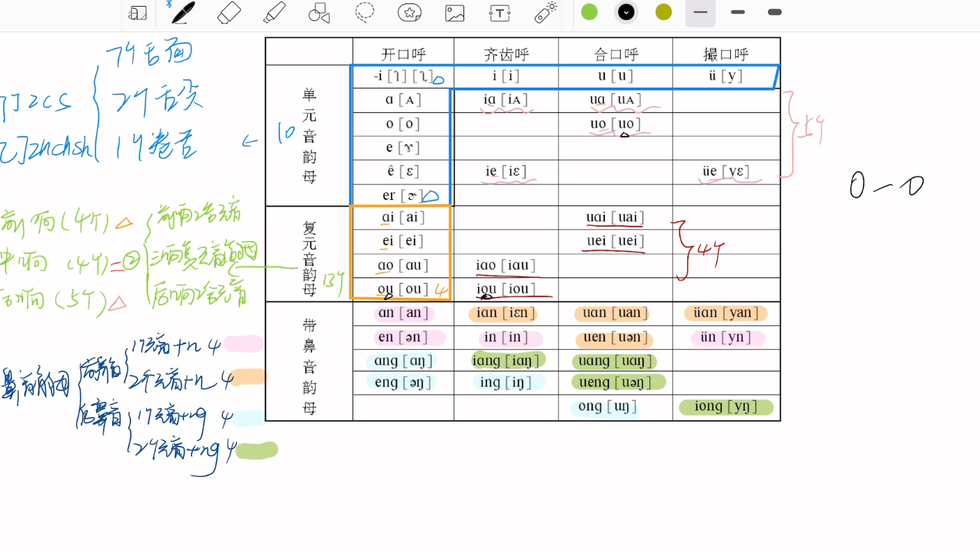Viewport: 980px width, 551px height.
Task: Select the Eraser tool
Action: (229, 12)
